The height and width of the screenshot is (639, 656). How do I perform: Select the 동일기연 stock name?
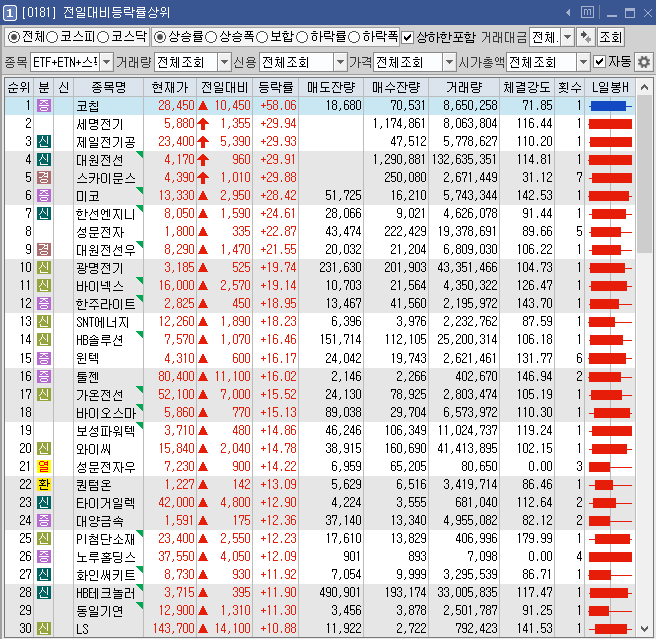coord(100,611)
